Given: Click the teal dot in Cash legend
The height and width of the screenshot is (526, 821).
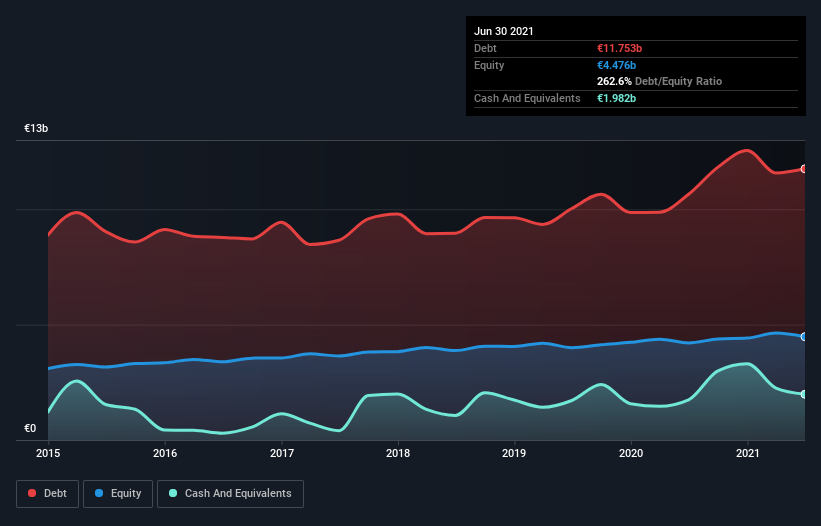Looking at the screenshot, I should [x=173, y=493].
